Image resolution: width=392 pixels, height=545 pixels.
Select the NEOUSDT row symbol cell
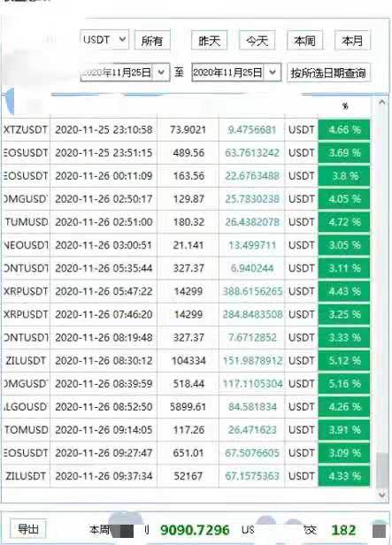[26, 245]
